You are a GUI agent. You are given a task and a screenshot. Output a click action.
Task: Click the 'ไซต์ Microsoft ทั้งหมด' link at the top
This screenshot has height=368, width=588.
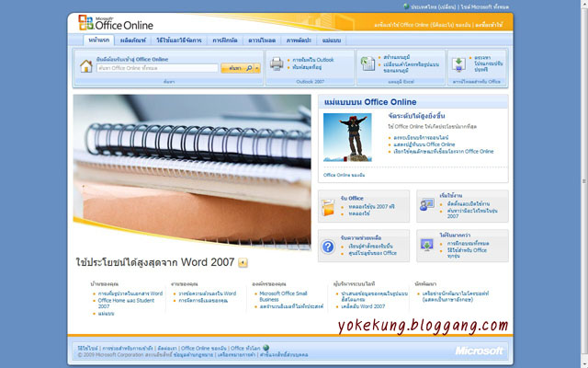coord(485,6)
